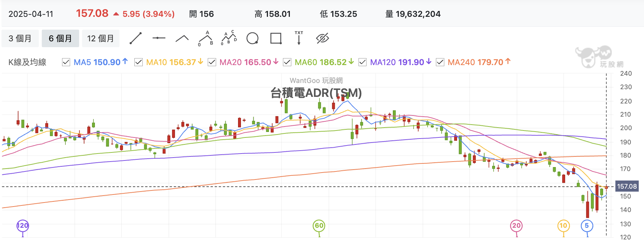Select the horizontal line segment tool

coord(159,38)
